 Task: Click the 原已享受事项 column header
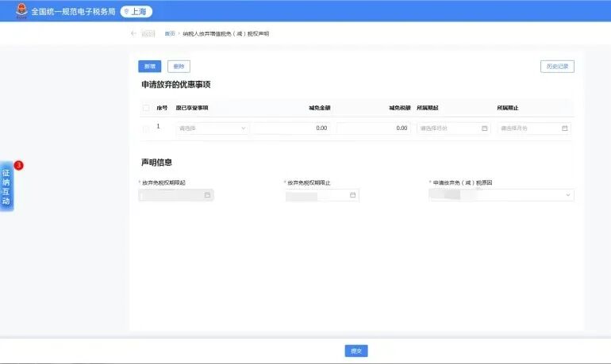192,108
